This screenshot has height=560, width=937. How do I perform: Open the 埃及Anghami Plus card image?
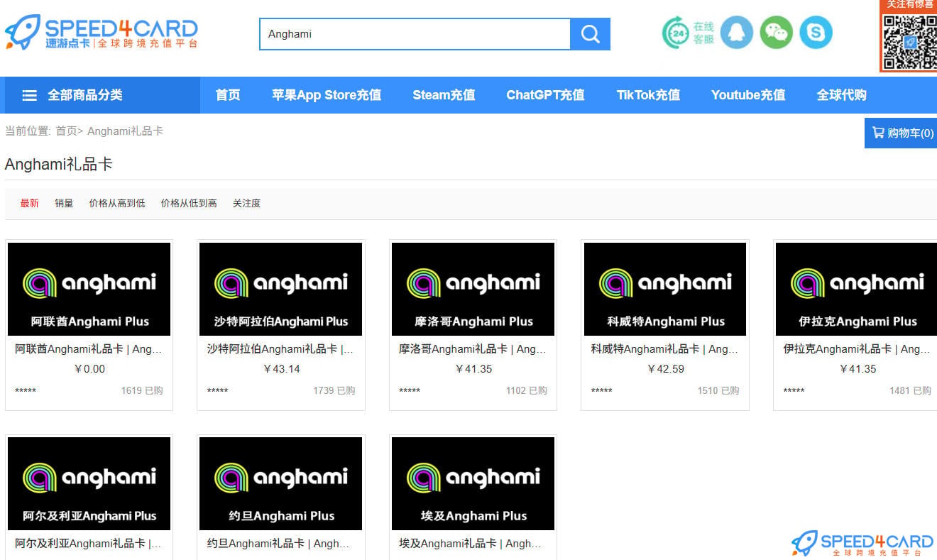pyautogui.click(x=473, y=483)
